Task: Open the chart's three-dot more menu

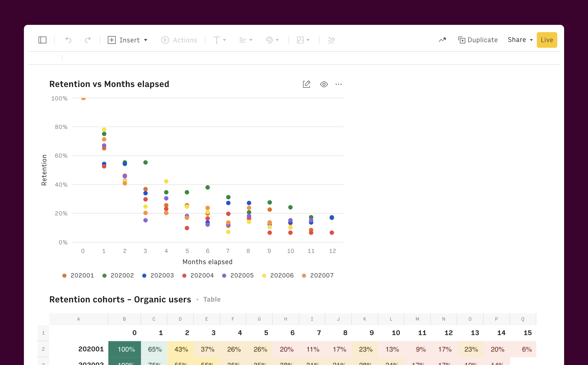Action: (x=338, y=84)
